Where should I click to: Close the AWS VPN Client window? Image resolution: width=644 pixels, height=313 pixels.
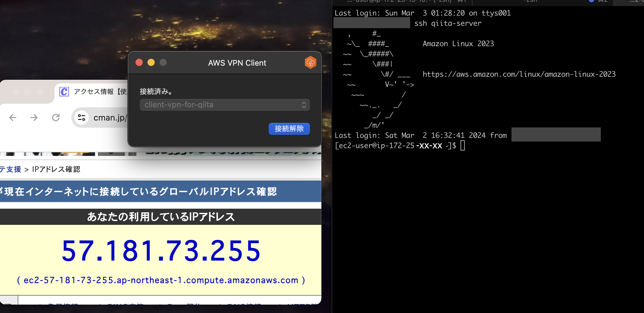139,62
